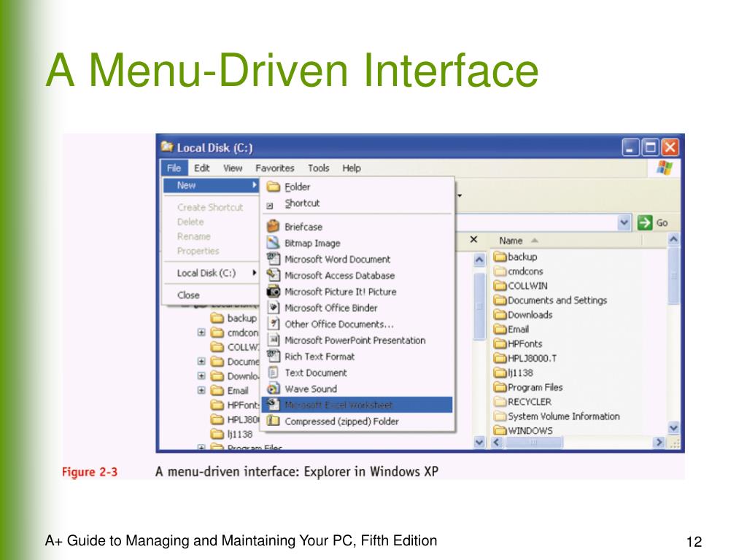Open the New submenu entry
The image size is (747, 560).
[x=211, y=185]
